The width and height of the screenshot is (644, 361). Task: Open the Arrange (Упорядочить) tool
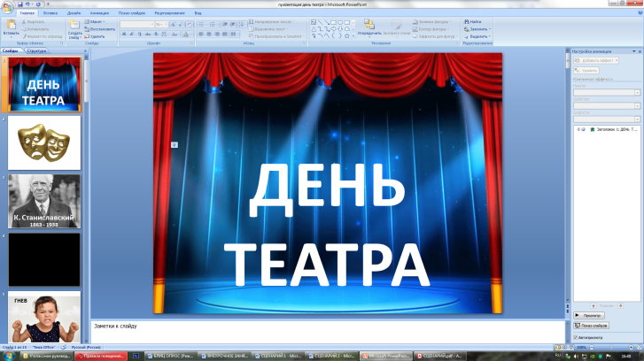coord(370,28)
